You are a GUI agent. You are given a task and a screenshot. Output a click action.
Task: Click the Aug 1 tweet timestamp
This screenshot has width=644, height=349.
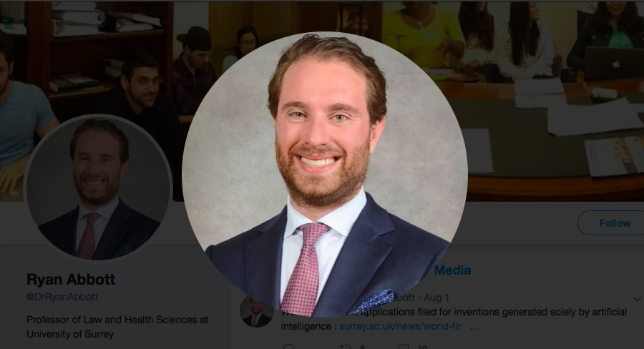click(436, 298)
